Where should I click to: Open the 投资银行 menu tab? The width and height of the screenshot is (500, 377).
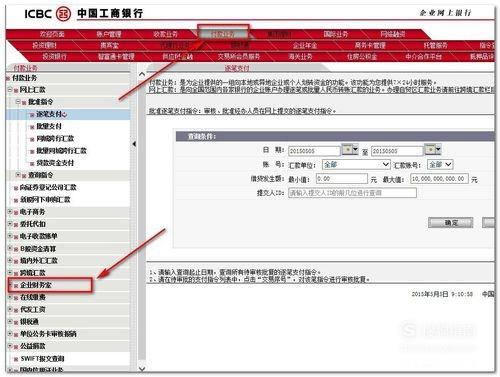click(54, 56)
